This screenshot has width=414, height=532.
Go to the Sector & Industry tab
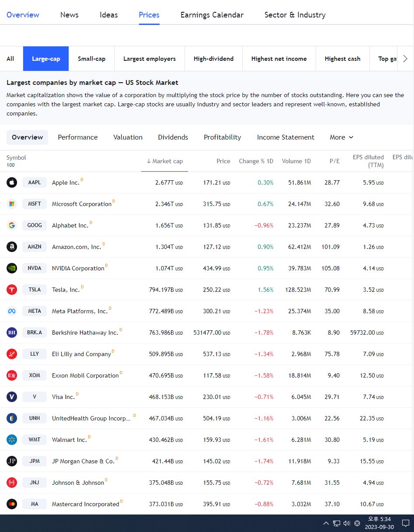[x=295, y=15]
